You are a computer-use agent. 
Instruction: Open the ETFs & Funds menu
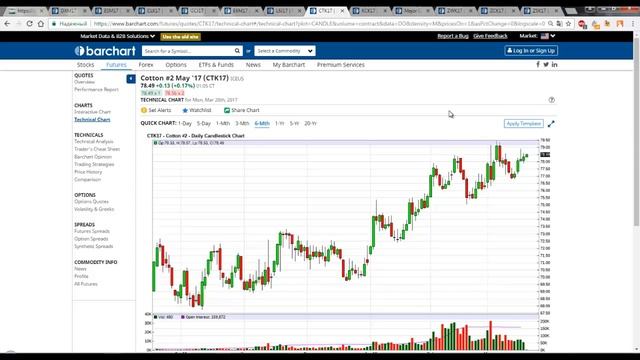click(x=216, y=65)
